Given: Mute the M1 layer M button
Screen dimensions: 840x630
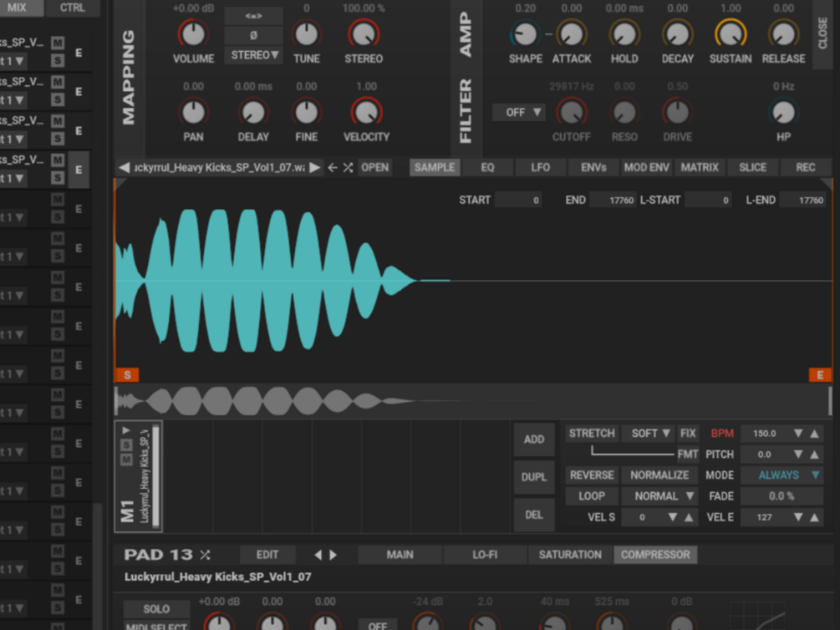Looking at the screenshot, I should click(126, 460).
